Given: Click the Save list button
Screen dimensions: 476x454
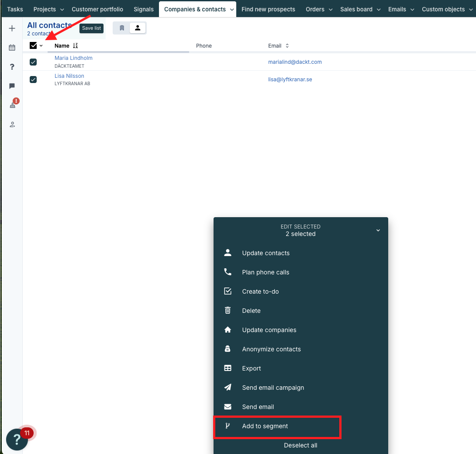Looking at the screenshot, I should tap(91, 28).
